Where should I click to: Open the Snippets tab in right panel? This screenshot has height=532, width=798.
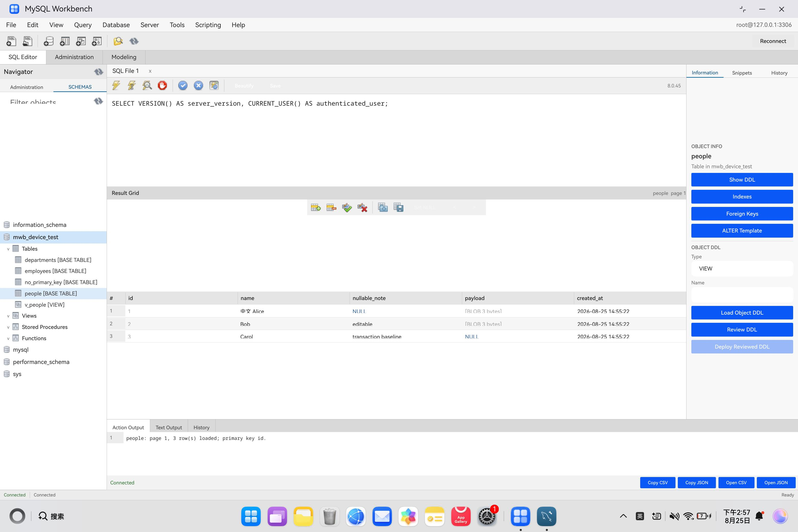coord(742,73)
